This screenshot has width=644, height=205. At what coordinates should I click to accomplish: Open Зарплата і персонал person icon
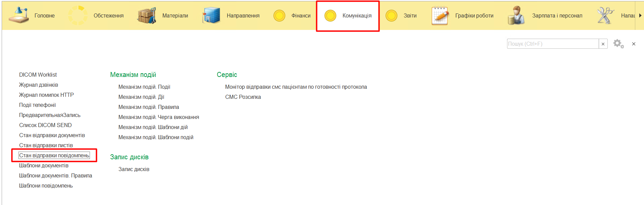(516, 15)
